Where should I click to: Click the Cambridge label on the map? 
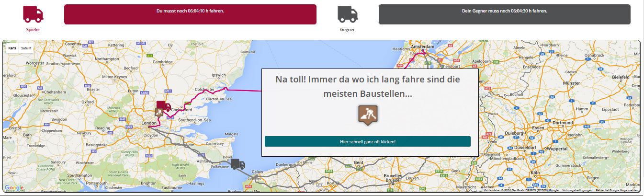pyautogui.click(x=163, y=62)
